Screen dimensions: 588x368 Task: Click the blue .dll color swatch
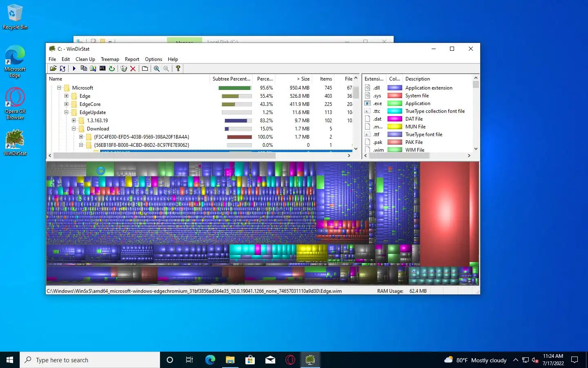coord(395,88)
